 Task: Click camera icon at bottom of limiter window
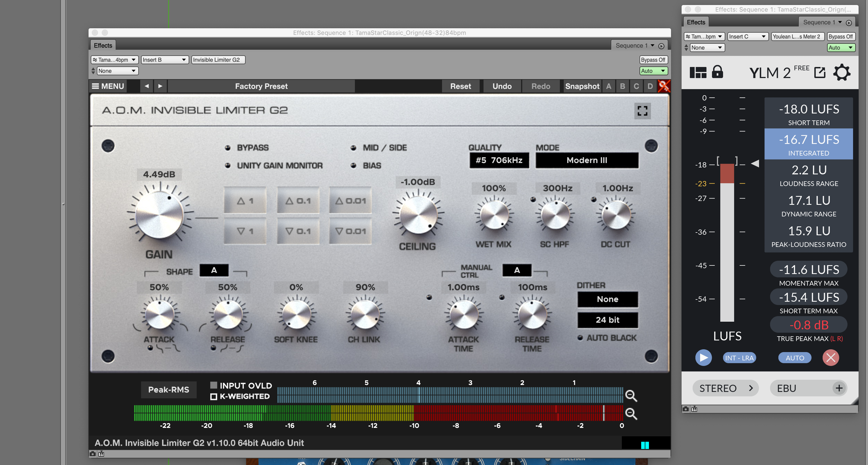click(x=93, y=454)
